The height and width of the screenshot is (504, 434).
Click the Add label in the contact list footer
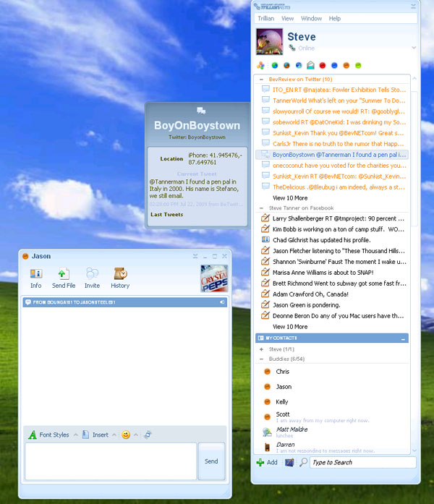point(272,463)
